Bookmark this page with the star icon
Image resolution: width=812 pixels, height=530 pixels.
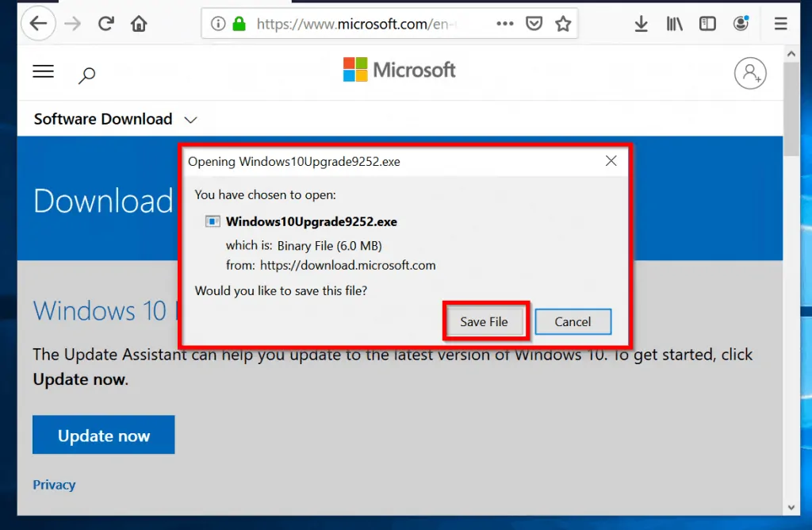563,23
